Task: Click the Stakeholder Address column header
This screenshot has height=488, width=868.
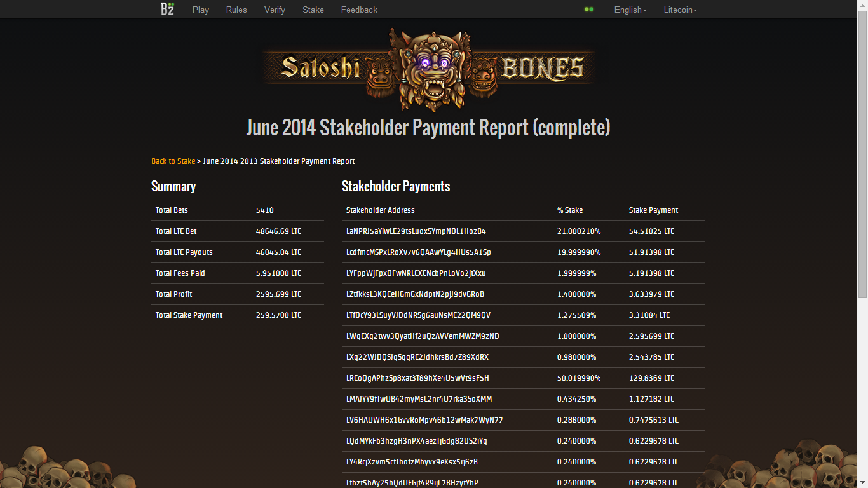Action: pos(381,210)
